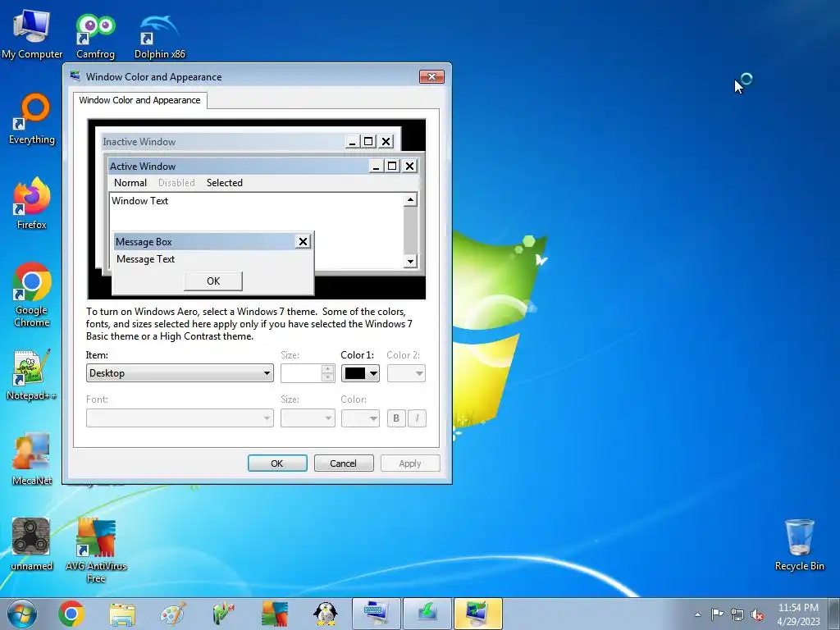Click the Disabled menu item in preview

[x=176, y=183]
